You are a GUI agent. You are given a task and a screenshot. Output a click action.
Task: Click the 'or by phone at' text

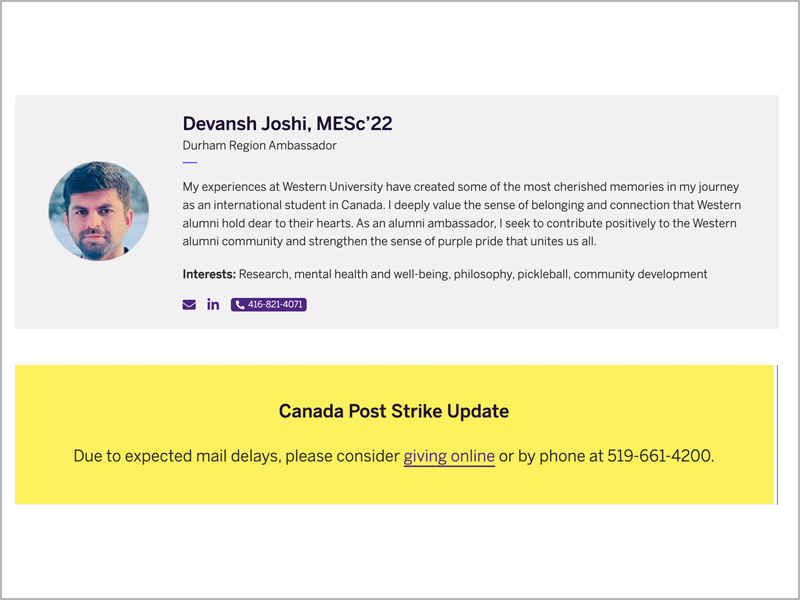[551, 457]
